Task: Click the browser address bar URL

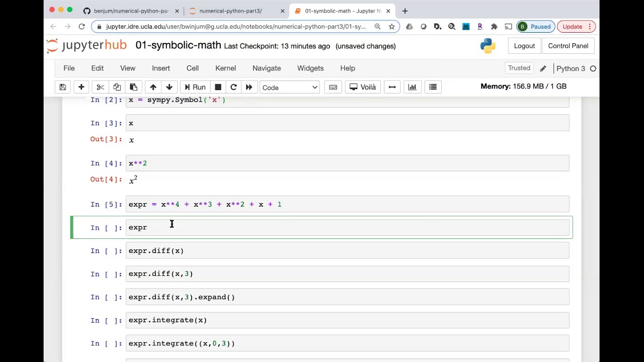Action: point(235,27)
